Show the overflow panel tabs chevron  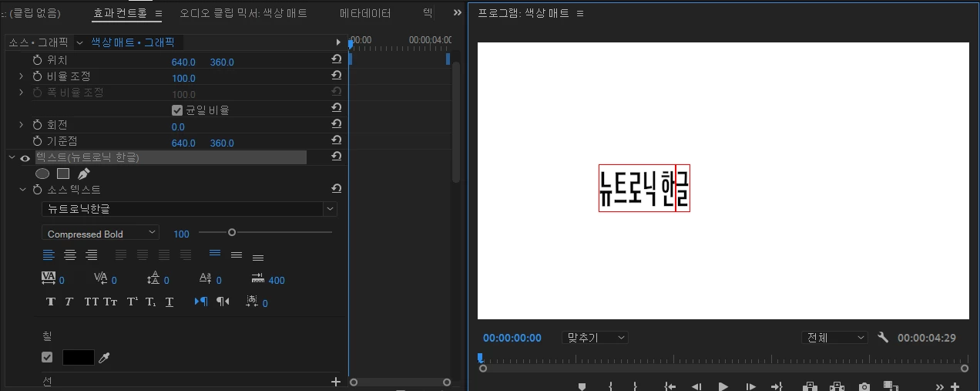click(x=457, y=13)
